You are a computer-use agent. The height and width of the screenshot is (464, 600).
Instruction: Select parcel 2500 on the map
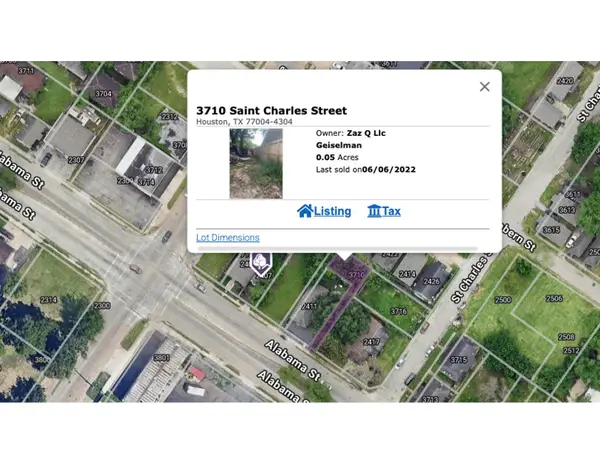tap(502, 300)
